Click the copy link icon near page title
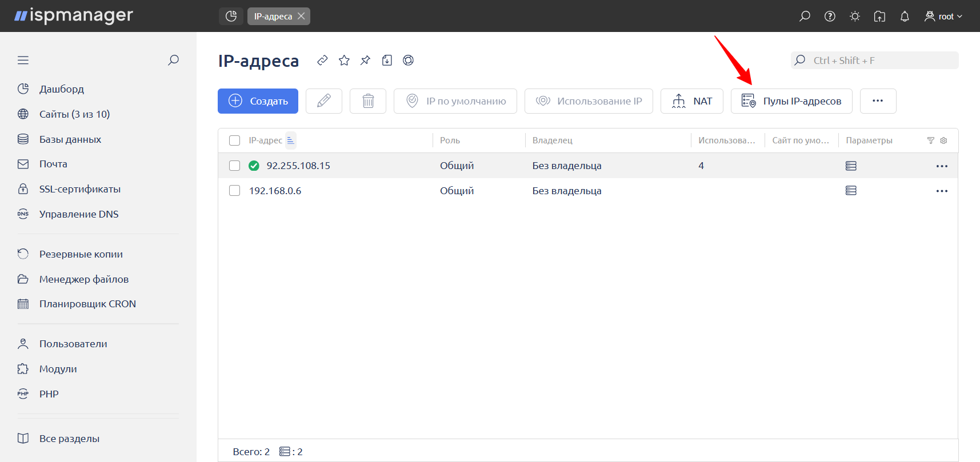This screenshot has width=980, height=462. (x=322, y=61)
